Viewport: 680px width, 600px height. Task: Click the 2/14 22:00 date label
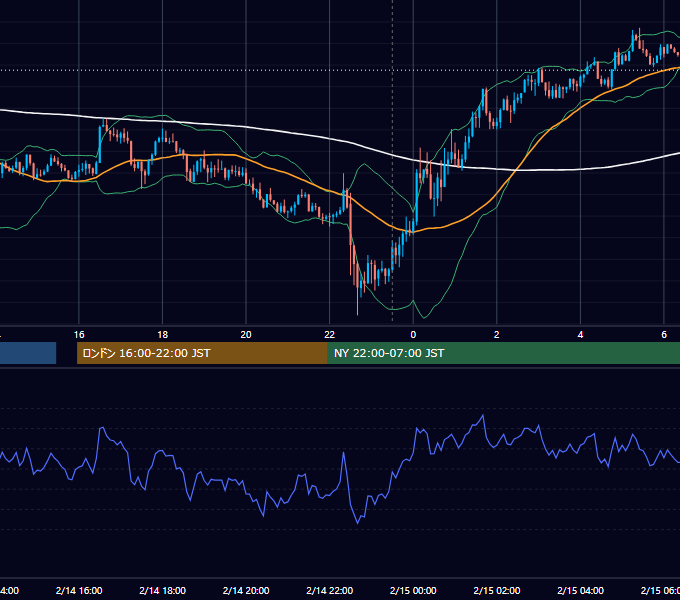pos(330,590)
